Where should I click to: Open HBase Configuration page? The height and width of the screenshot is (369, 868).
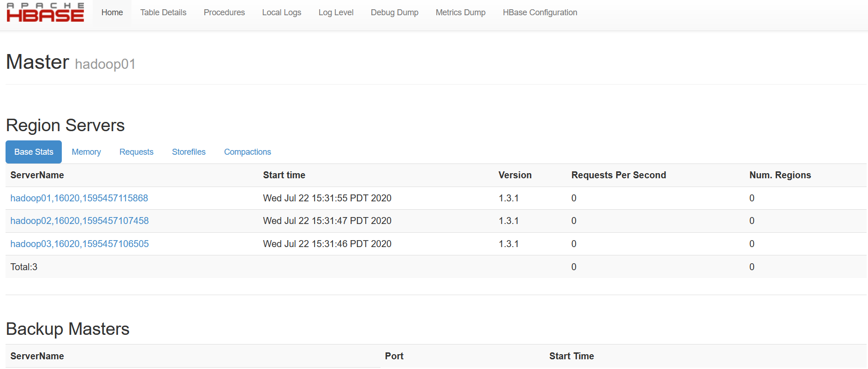click(x=540, y=12)
